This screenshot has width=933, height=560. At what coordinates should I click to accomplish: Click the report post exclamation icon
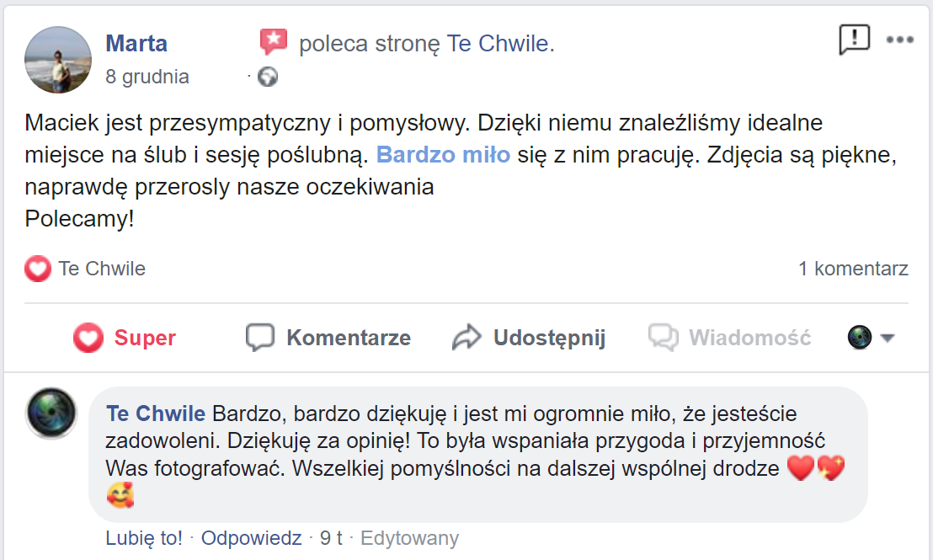854,39
